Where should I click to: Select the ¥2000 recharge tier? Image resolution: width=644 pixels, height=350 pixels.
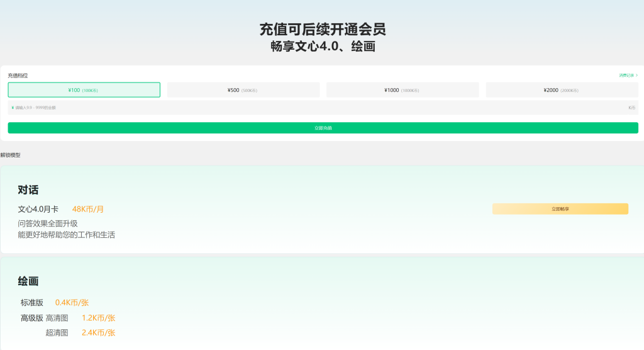(x=562, y=89)
